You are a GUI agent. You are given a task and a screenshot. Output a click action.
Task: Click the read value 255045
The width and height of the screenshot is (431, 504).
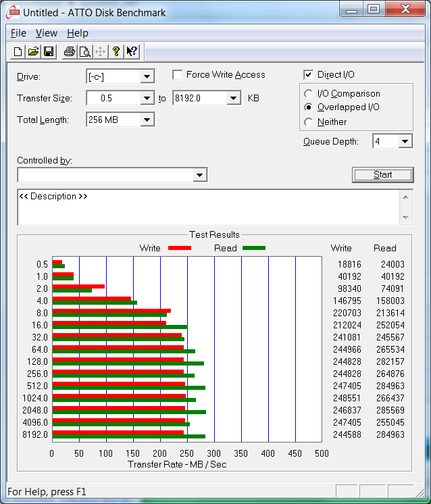390,422
